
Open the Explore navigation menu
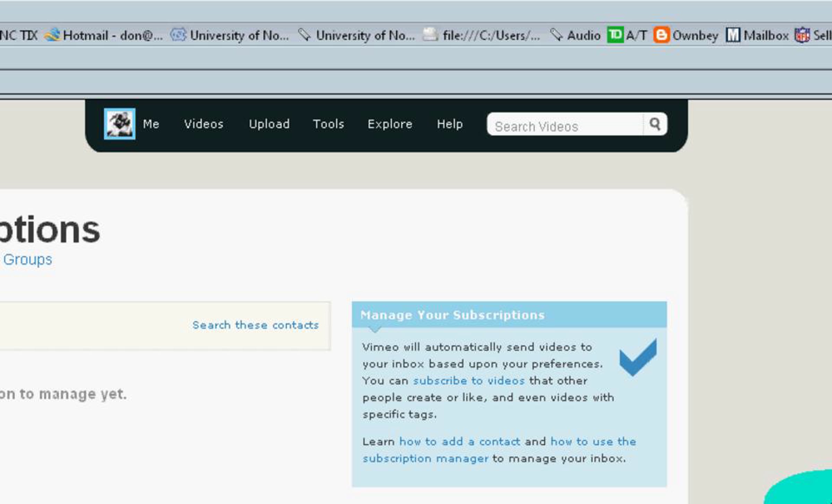390,124
